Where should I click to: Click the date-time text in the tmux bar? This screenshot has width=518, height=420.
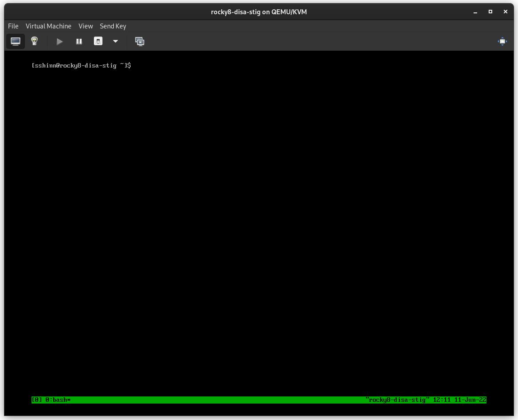click(x=458, y=400)
